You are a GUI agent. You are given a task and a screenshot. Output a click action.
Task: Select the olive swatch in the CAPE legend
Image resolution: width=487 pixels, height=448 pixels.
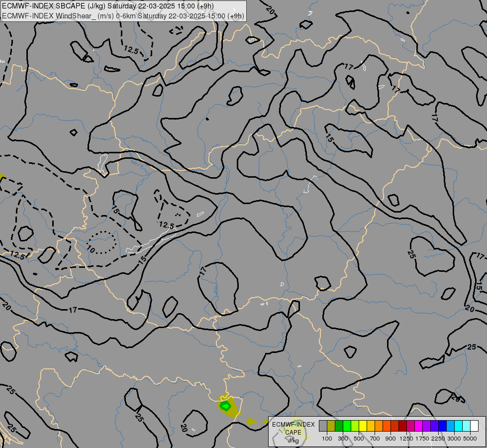pos(331,426)
